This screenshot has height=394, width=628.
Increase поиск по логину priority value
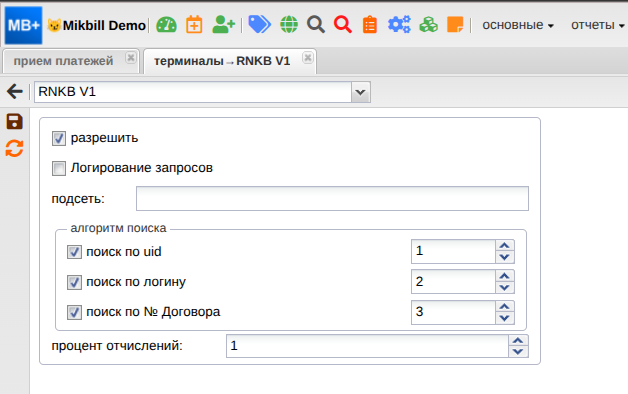pos(505,276)
